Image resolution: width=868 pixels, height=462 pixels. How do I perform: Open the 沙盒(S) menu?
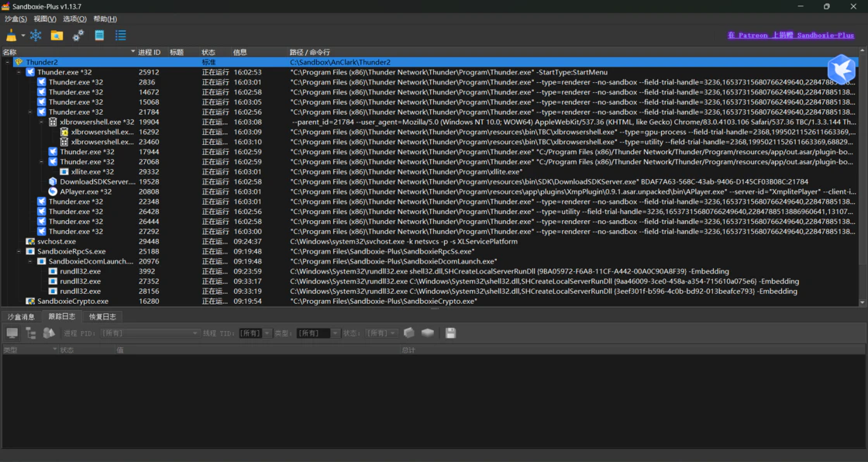[x=15, y=19]
